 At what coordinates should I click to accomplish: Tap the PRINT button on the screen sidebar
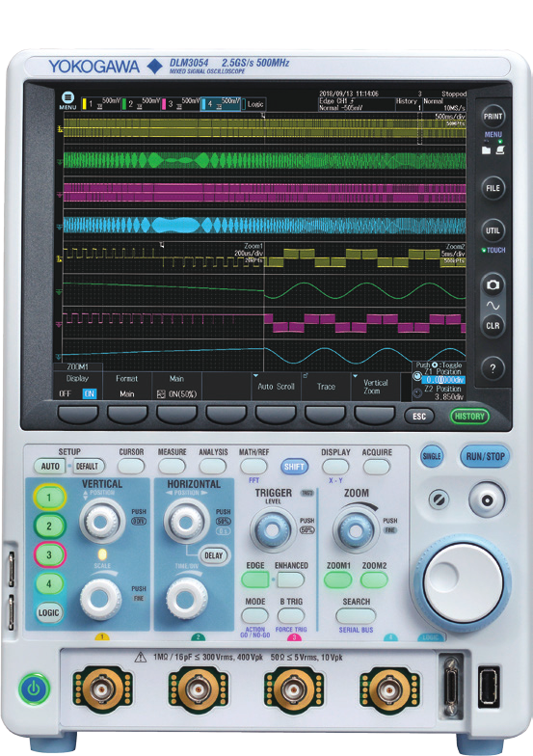pyautogui.click(x=493, y=116)
